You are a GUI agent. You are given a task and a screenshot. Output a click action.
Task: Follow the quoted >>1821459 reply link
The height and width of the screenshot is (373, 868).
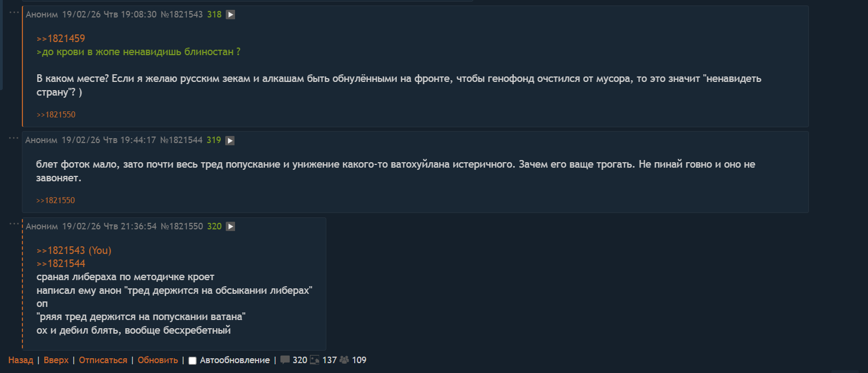[61, 39]
